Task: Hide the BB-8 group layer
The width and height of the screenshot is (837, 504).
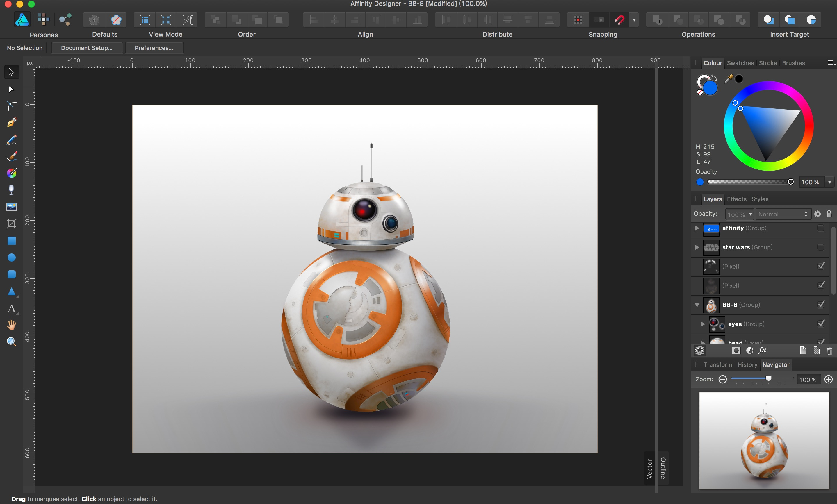Action: point(822,304)
